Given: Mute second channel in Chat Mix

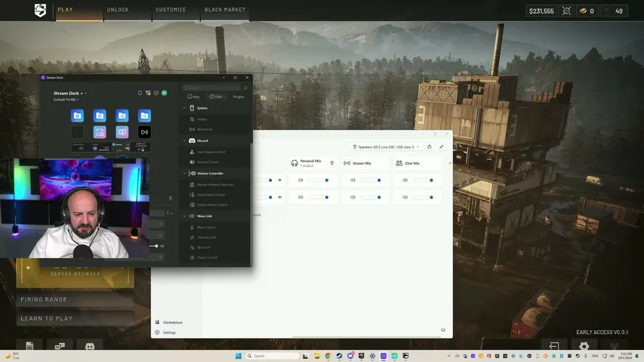Looking at the screenshot, I should click(405, 198).
